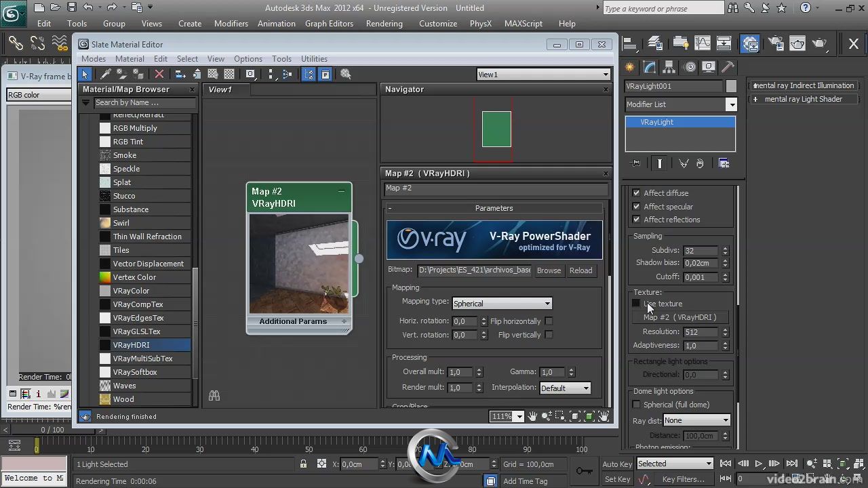
Task: Uncheck Affect diffuse option
Action: click(x=636, y=193)
